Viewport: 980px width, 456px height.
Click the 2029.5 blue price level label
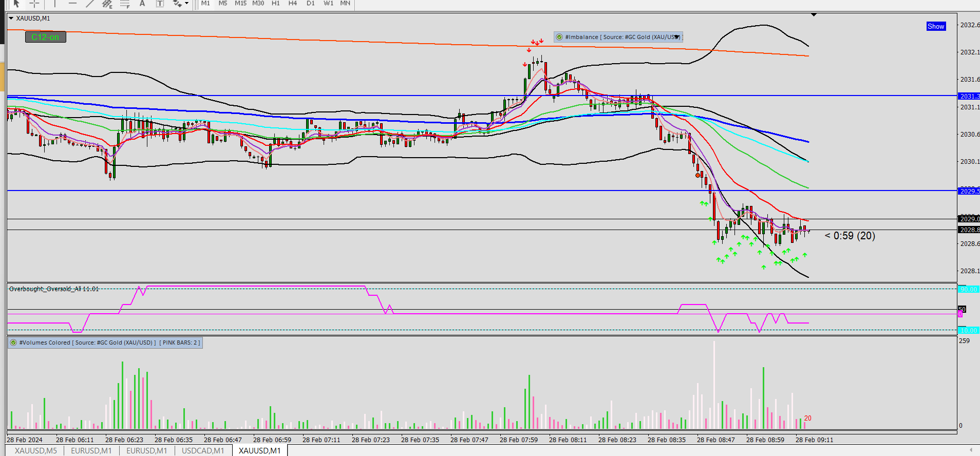click(x=969, y=191)
